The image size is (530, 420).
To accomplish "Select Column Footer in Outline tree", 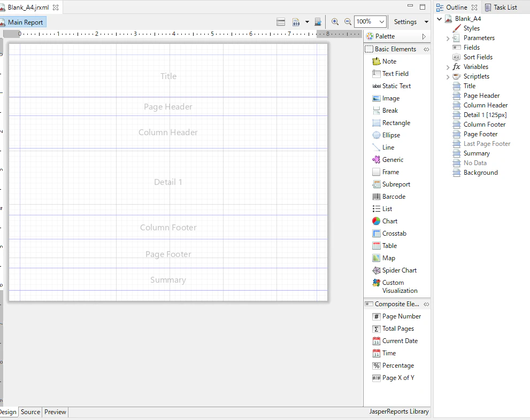I will click(x=485, y=125).
